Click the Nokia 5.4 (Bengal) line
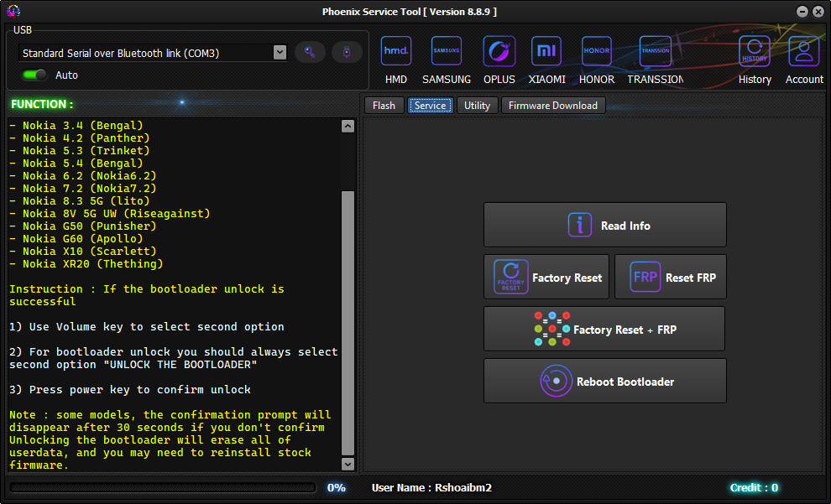This screenshot has height=504, width=831. (76, 164)
